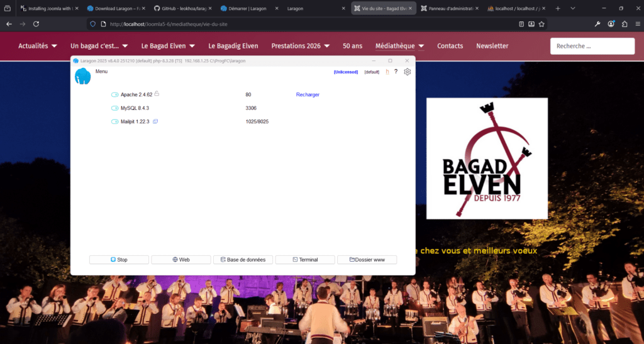Open the Firefox tab overview icon
Image resolution: width=644 pixels, height=344 pixels.
click(8, 8)
